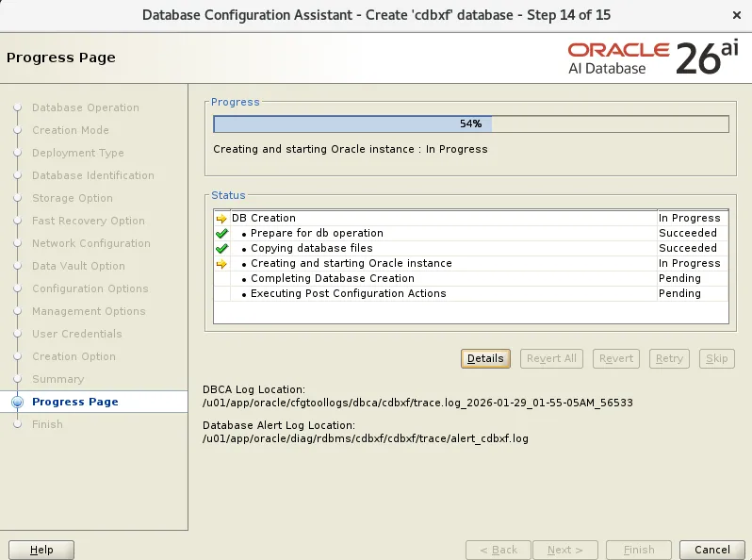The height and width of the screenshot is (560, 752).
Task: Click the Completing Database Creation row
Action: coord(471,278)
